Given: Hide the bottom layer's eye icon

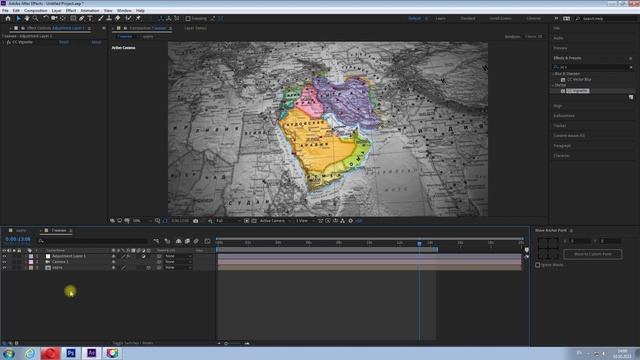Looking at the screenshot, I should 4,267.
